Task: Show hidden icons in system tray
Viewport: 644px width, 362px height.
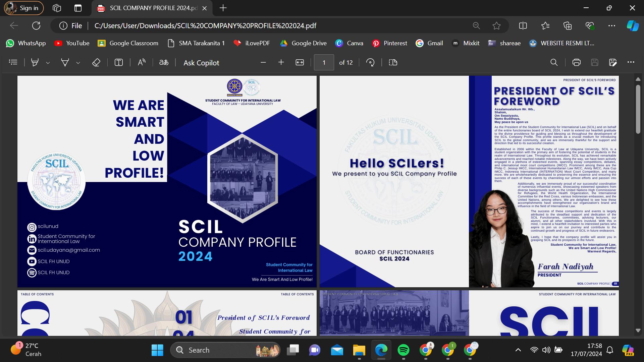Action: [x=518, y=350]
